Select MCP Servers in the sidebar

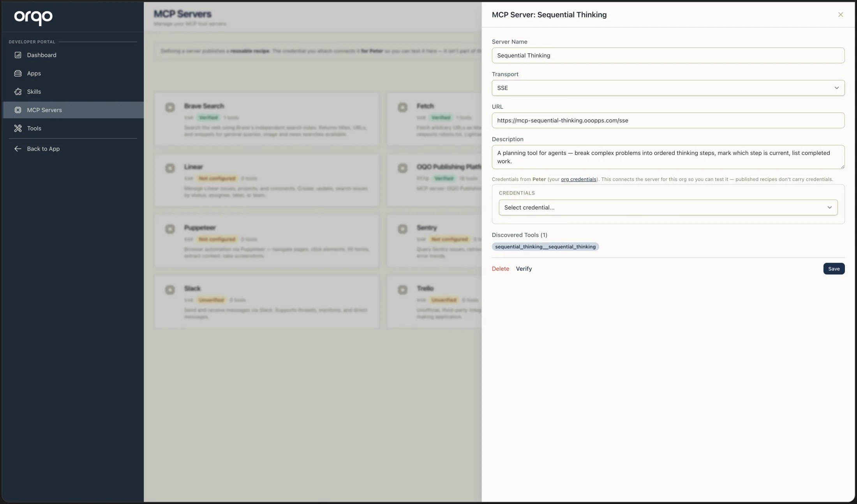(73, 110)
